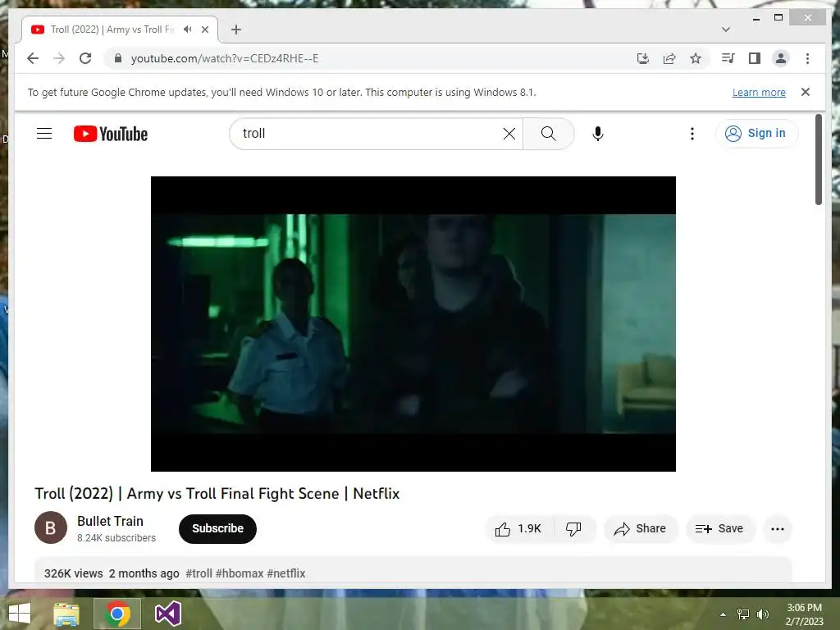Share the Troll video
This screenshot has height=630, width=840.
click(x=640, y=529)
